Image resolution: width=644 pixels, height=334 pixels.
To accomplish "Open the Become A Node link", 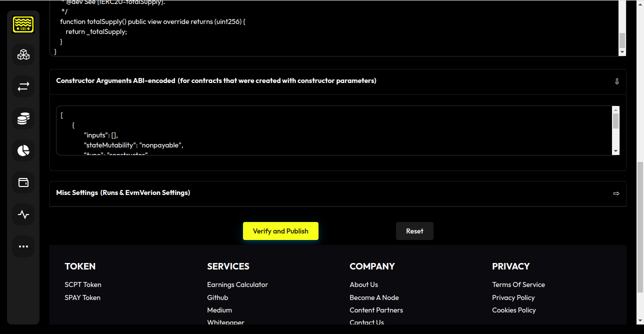I will [x=374, y=297].
